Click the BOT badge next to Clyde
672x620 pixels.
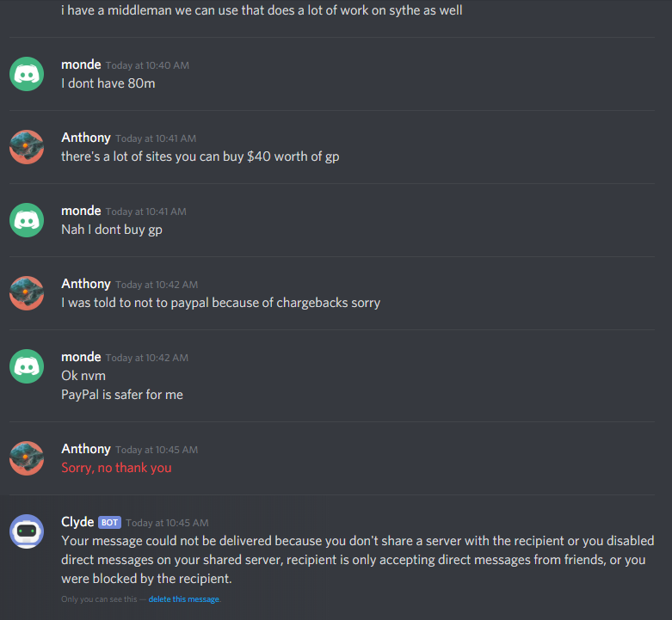[x=110, y=522]
